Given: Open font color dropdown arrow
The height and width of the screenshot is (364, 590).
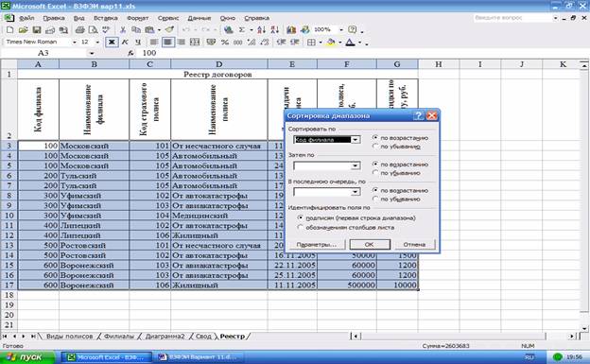Looking at the screenshot, I should [359, 43].
